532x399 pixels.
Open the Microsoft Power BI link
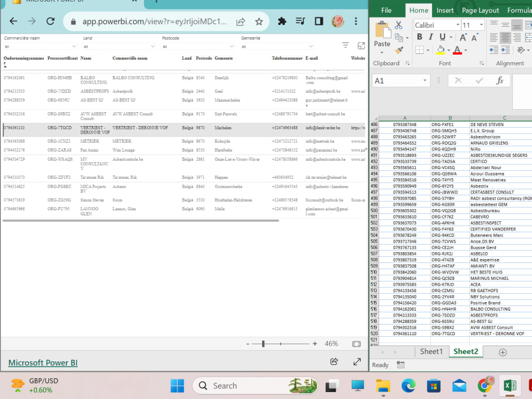43,363
